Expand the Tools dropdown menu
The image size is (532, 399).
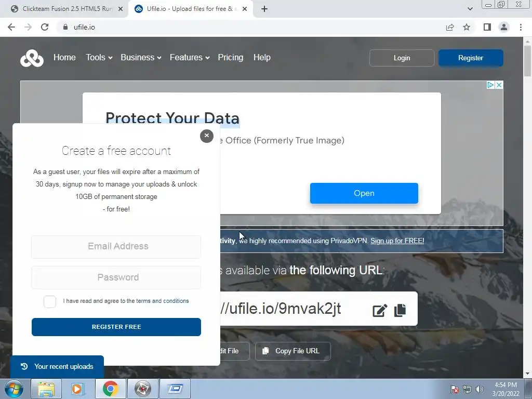[99, 58]
